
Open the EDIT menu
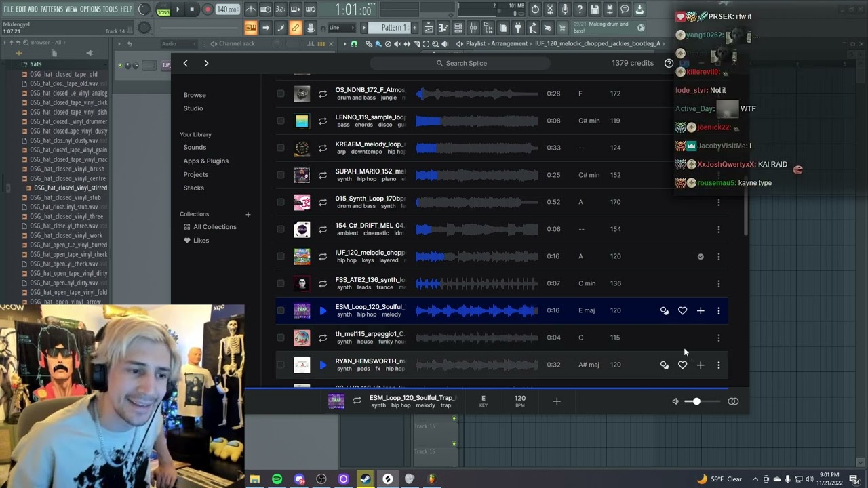tap(20, 9)
